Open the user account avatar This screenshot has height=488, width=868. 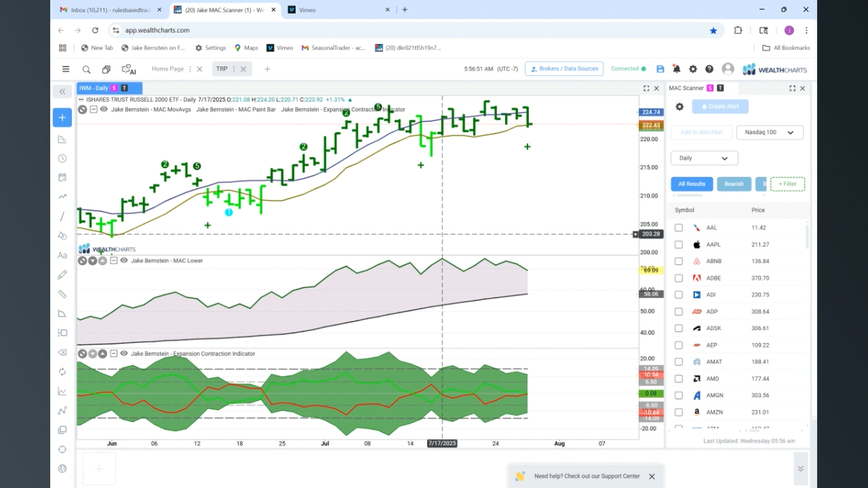tap(728, 69)
